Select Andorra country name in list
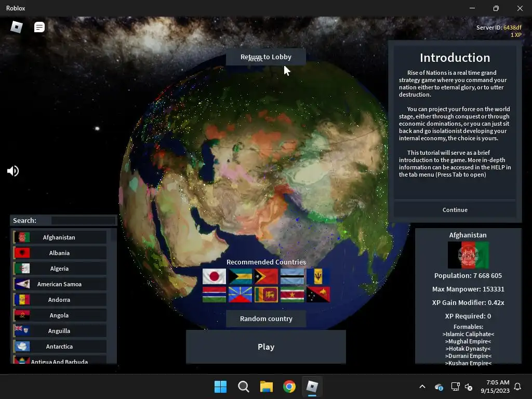The image size is (532, 399). coord(59,300)
